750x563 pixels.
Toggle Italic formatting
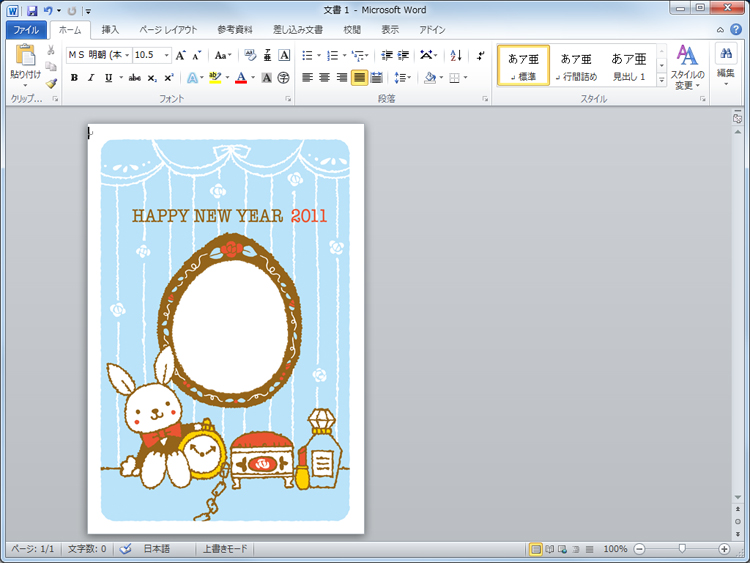click(91, 77)
